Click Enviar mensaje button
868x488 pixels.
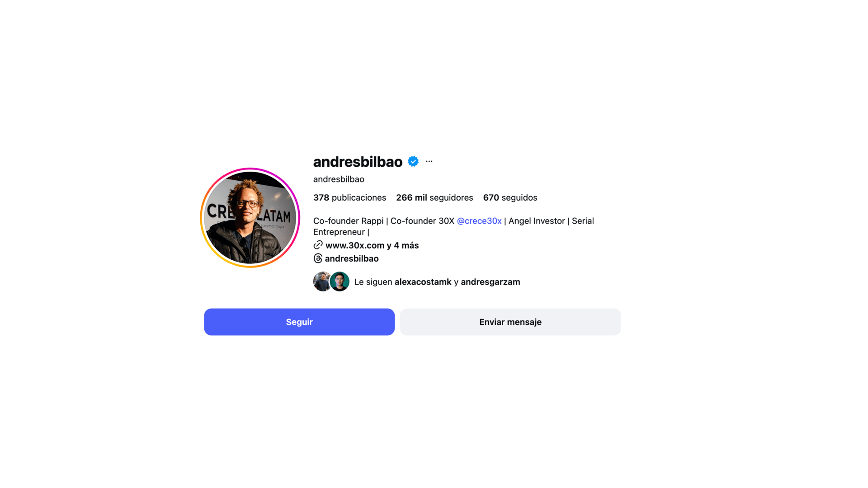coord(510,322)
